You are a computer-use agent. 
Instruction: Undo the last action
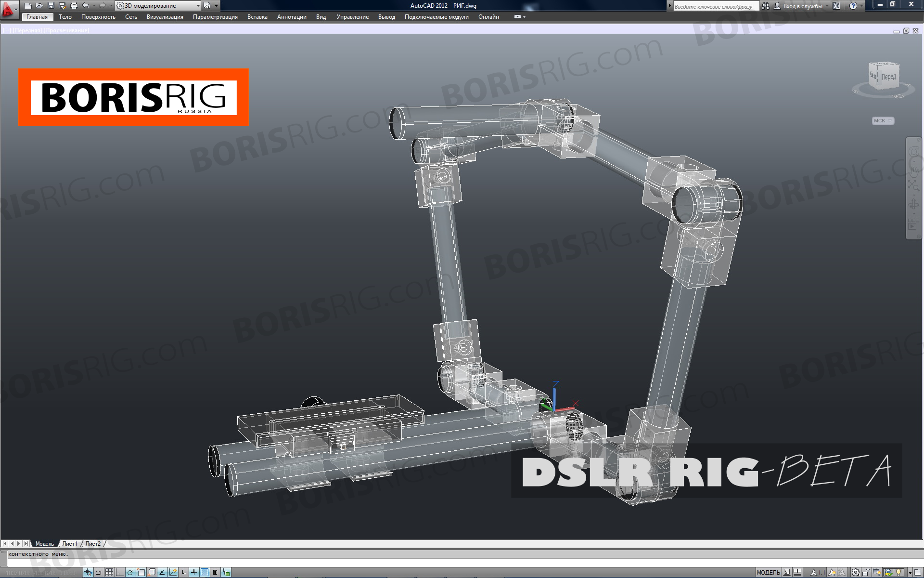[x=86, y=6]
